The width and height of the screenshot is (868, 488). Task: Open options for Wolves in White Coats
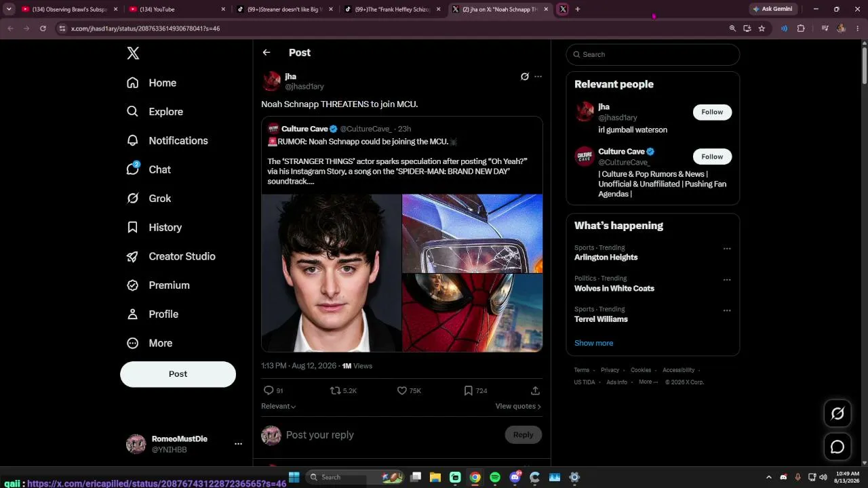point(727,279)
